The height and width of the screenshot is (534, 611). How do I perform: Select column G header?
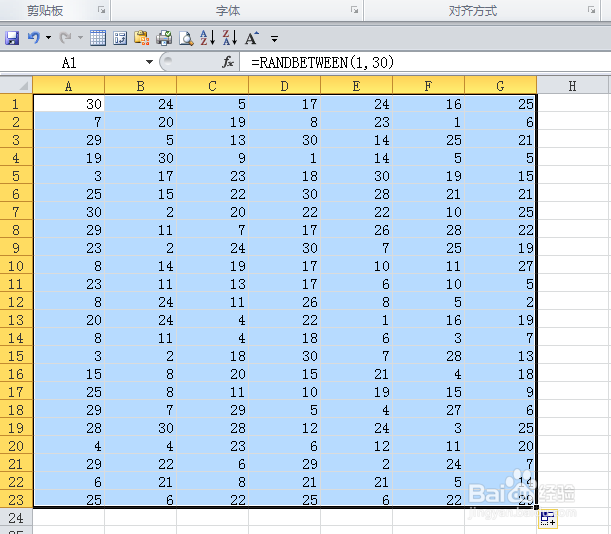click(500, 85)
